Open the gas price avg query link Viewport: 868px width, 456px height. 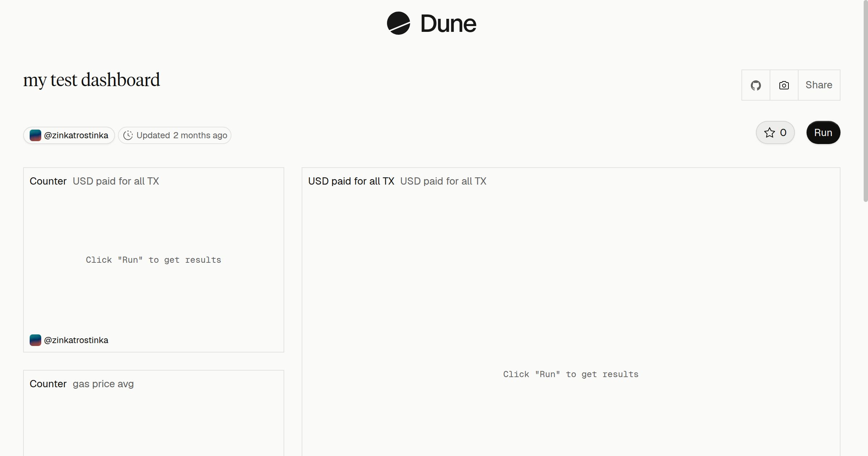pos(103,384)
